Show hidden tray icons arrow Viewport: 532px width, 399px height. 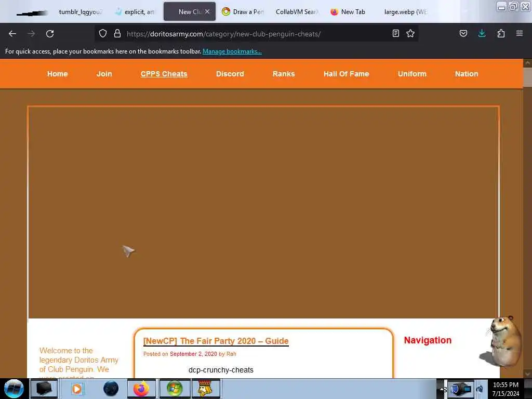(443, 390)
